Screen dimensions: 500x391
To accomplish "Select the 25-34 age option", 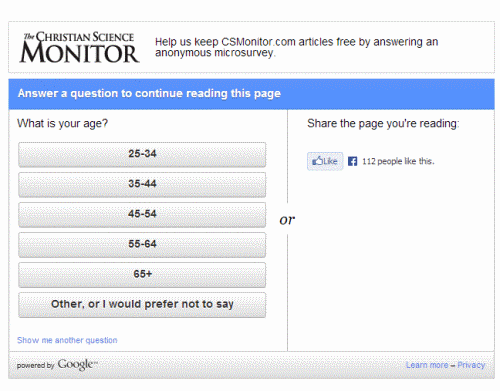I will tap(142, 154).
